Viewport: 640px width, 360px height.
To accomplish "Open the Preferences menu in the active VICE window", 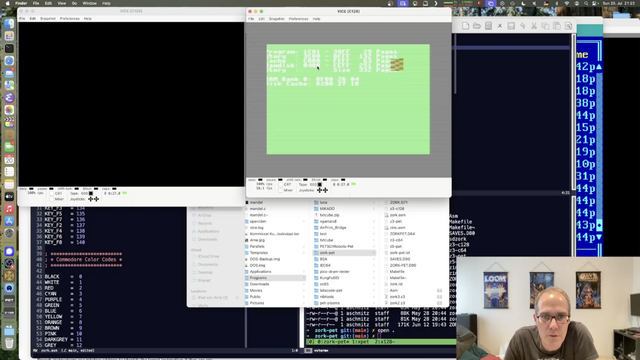I will click(298, 19).
